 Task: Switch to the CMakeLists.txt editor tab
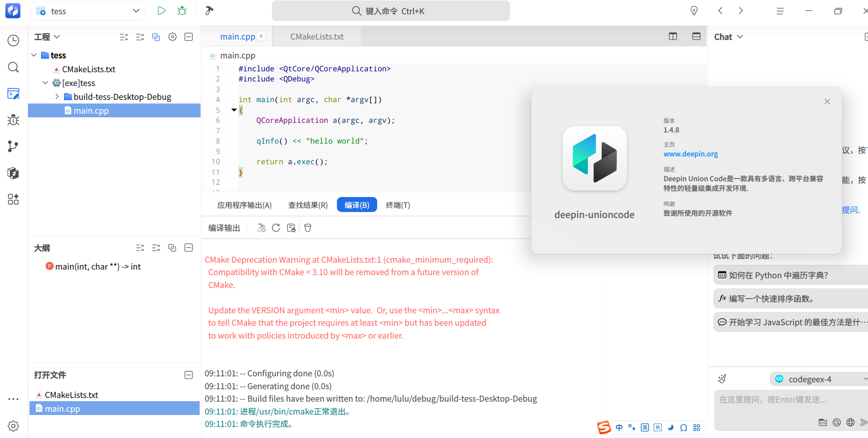pos(317,36)
